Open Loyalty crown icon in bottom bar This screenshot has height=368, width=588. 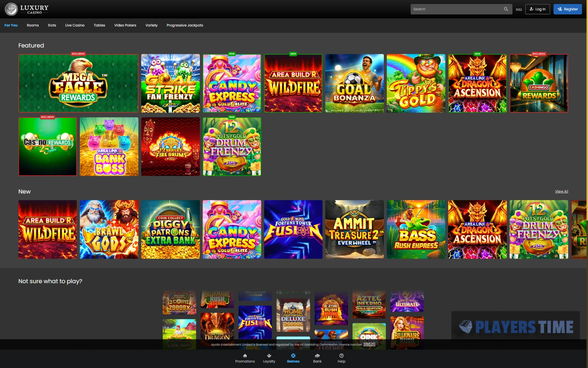coord(269,356)
